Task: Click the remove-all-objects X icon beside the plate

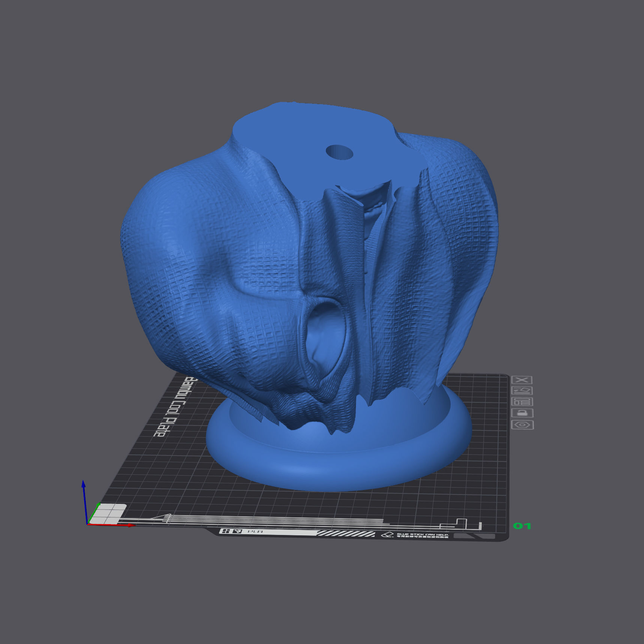Action: [x=521, y=380]
